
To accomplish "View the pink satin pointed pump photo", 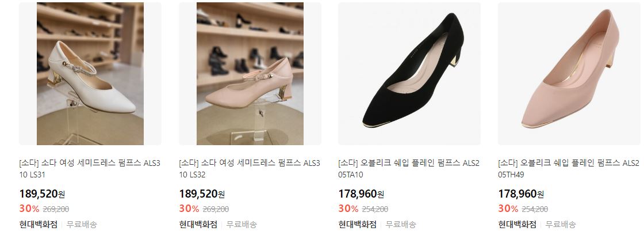I will tap(569, 74).
